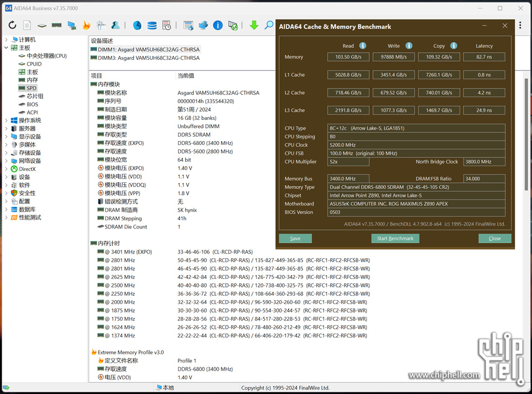This screenshot has width=532, height=394.
Task: Select DIMM1 Asgard device row
Action: (145, 49)
